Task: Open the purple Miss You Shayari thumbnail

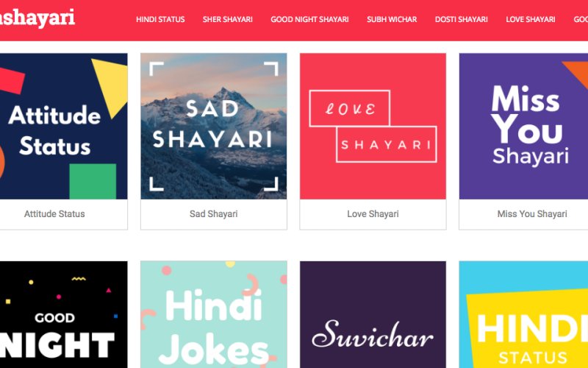Action: coord(523,126)
